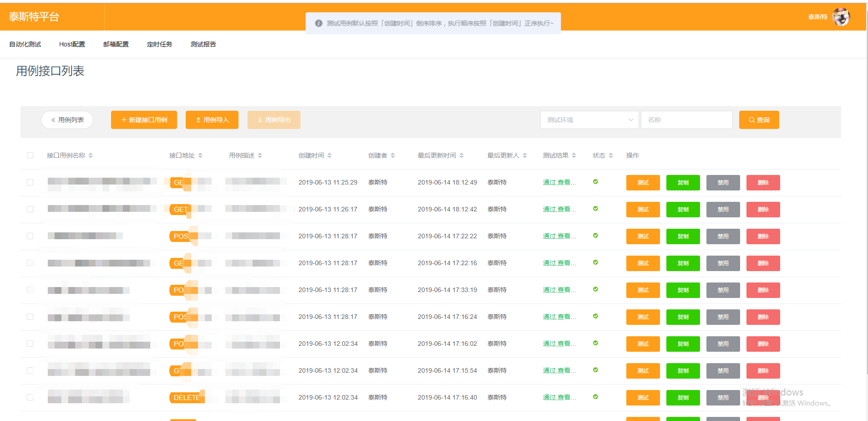
Task: Check the DELETE row's checkbox
Action: [x=30, y=397]
